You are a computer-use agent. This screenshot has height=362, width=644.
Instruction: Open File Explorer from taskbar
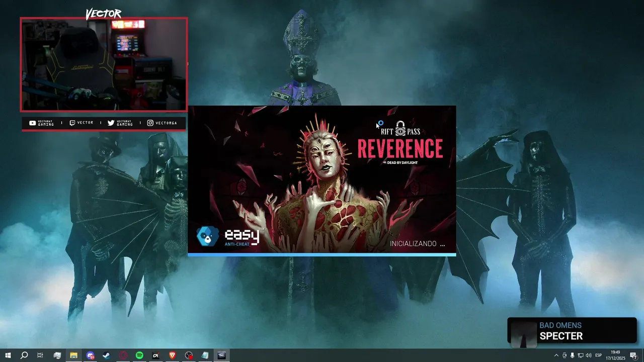click(x=73, y=355)
